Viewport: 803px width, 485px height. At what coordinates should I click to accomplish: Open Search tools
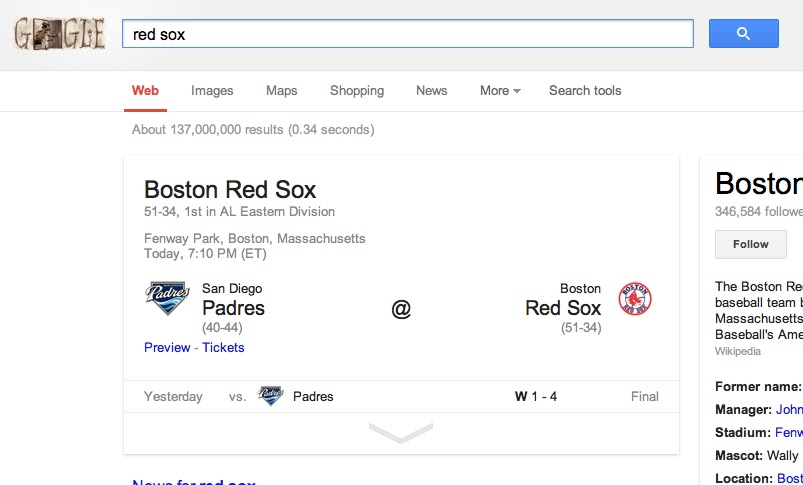click(585, 91)
